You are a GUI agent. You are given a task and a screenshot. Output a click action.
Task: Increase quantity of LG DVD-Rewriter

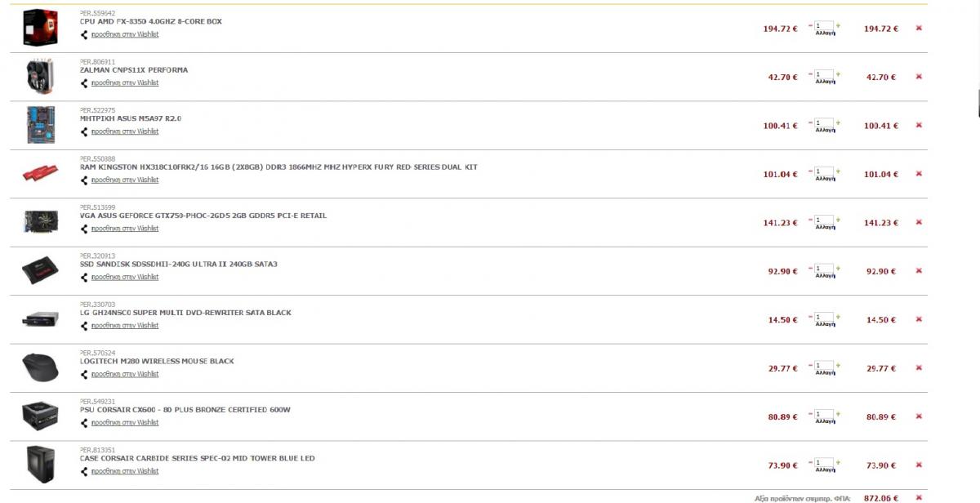tap(838, 317)
